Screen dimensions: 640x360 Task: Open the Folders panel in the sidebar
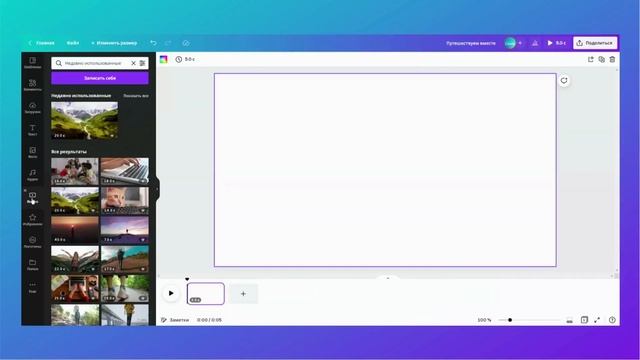tap(32, 264)
